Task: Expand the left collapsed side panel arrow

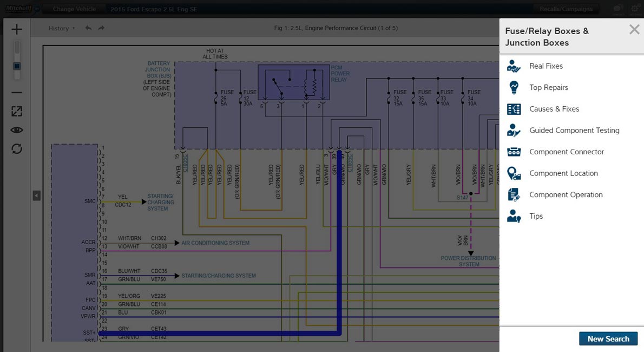Action: (x=37, y=195)
